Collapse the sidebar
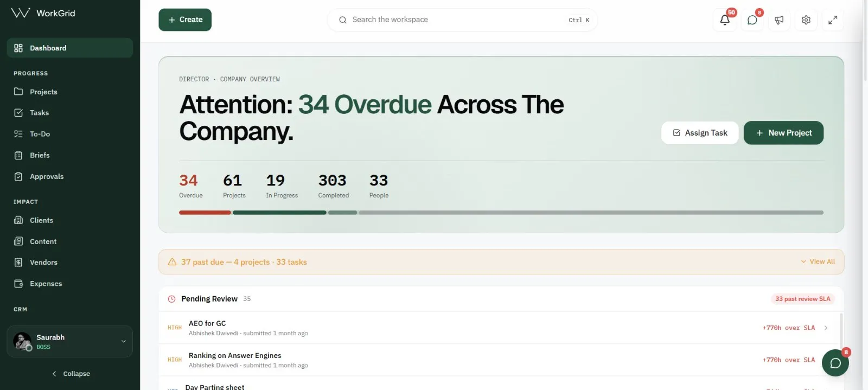868x390 pixels. 71,374
